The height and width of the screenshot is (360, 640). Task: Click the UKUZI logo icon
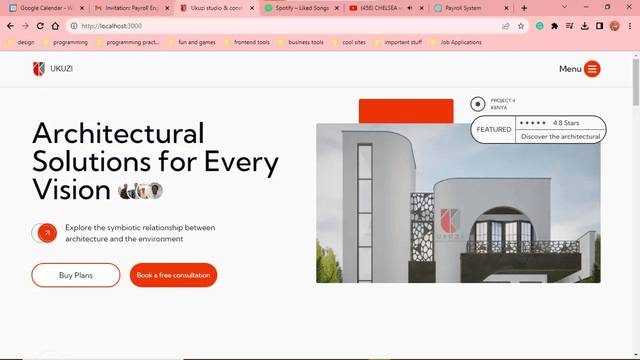[39, 69]
